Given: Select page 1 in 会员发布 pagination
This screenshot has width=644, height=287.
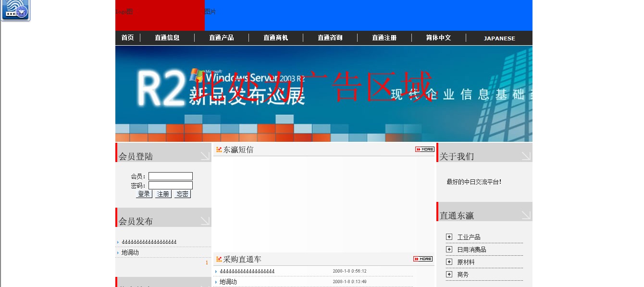Looking at the screenshot, I should click(207, 263).
